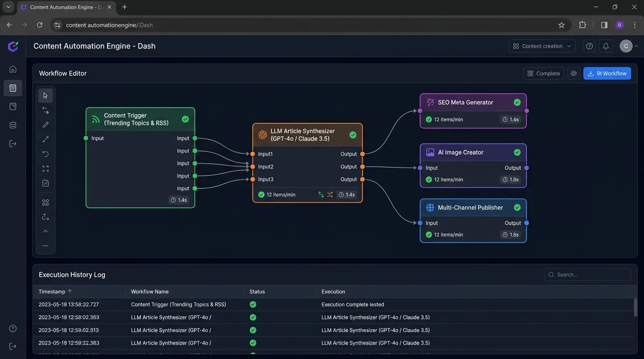Click the picture icon on AI Image Creator
This screenshot has height=359, width=644.
(430, 152)
